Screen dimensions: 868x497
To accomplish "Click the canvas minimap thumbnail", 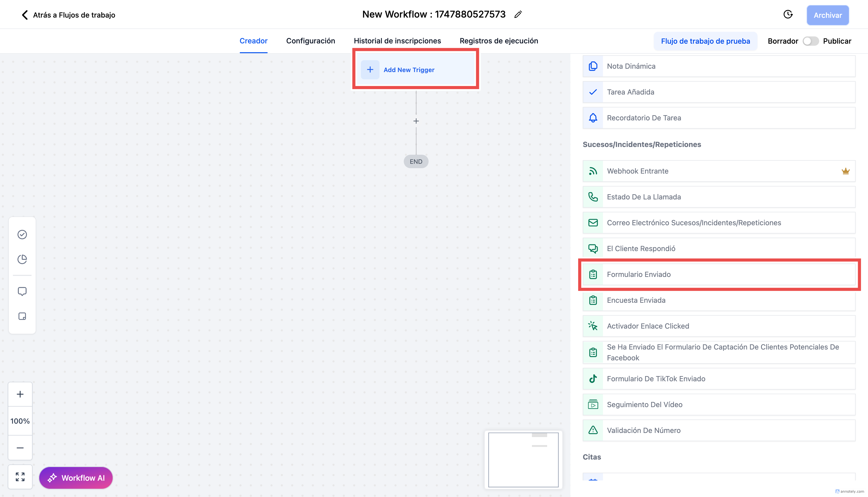I will (x=523, y=460).
